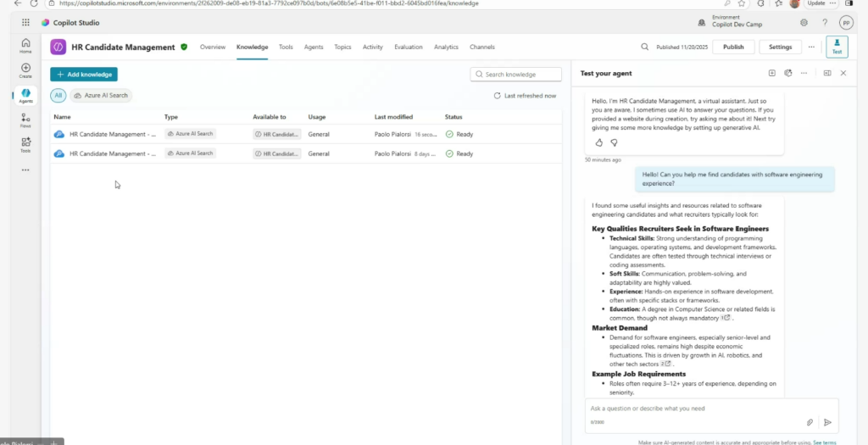Click the Create icon in left rail
This screenshot has width=868, height=445.
click(x=25, y=70)
